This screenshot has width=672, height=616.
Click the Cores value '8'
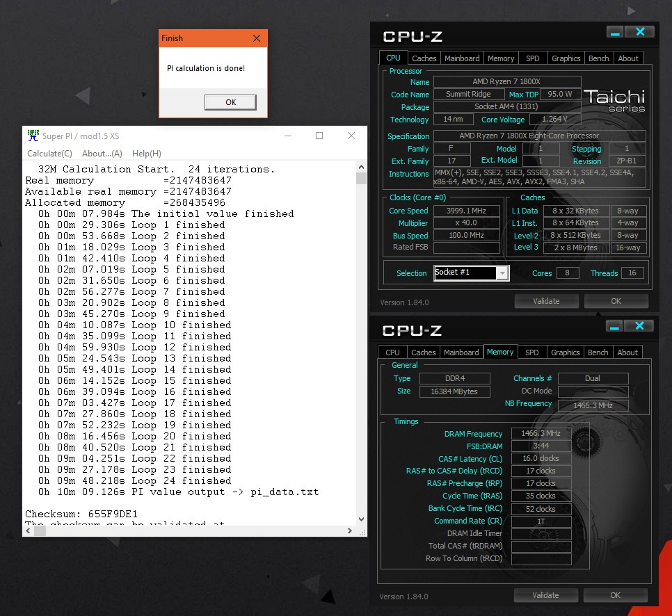(568, 273)
